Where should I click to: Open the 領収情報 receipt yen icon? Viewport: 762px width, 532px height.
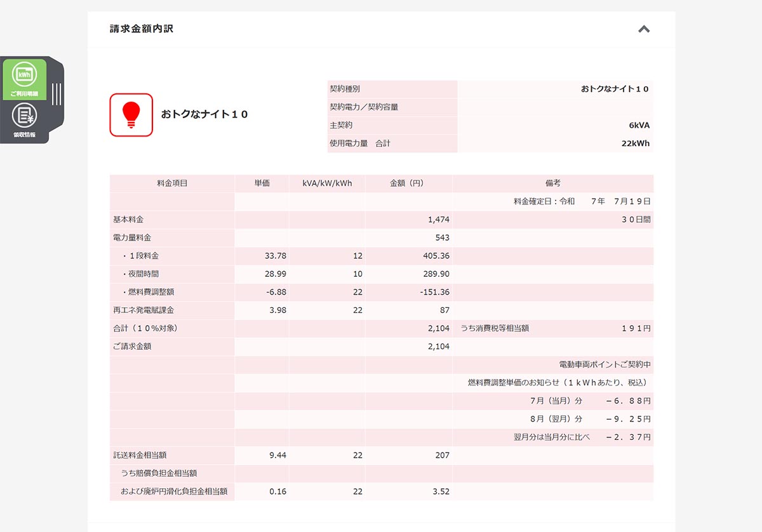24,121
